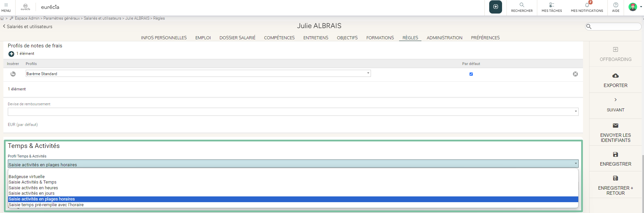Switch to Infos Personnelles tab
Viewport: 644px width, 213px height.
pos(164,38)
